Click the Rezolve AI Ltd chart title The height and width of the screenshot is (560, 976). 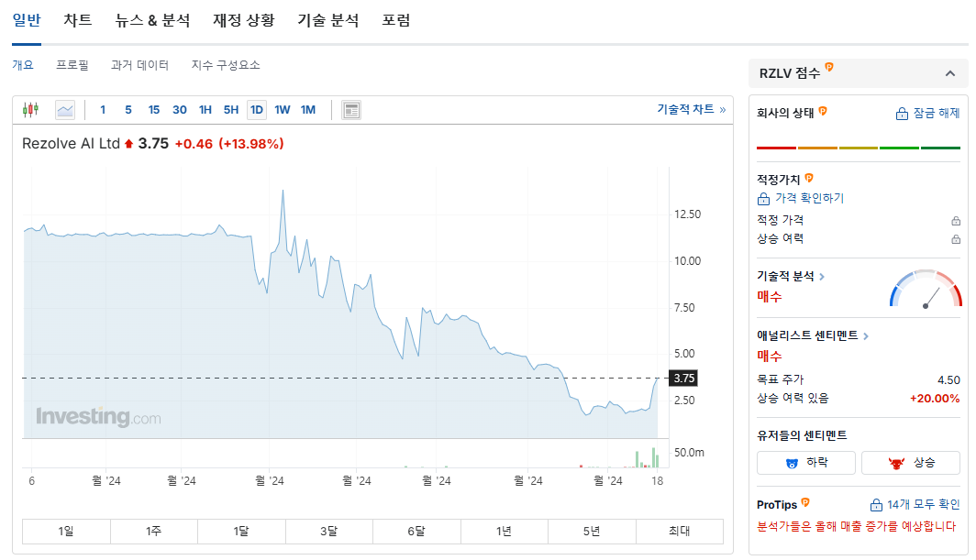71,144
